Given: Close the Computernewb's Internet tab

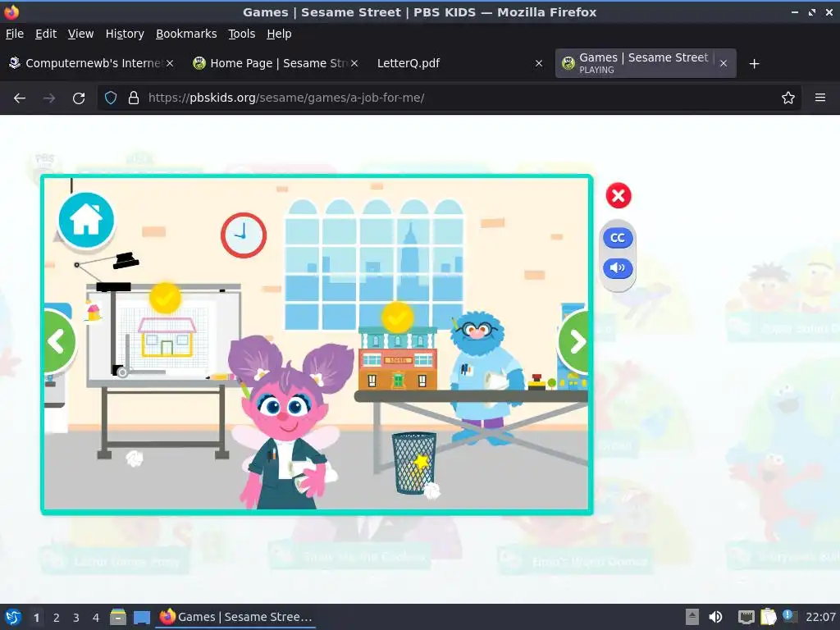Looking at the screenshot, I should (170, 63).
